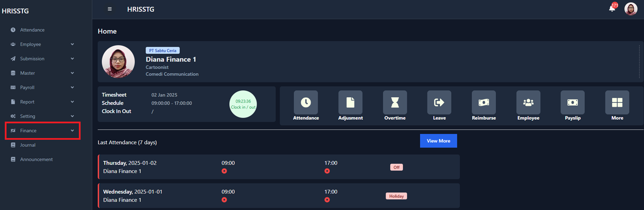The height and width of the screenshot is (210, 644).
Task: Click the profile name Diana Finance 1
Action: tap(171, 59)
